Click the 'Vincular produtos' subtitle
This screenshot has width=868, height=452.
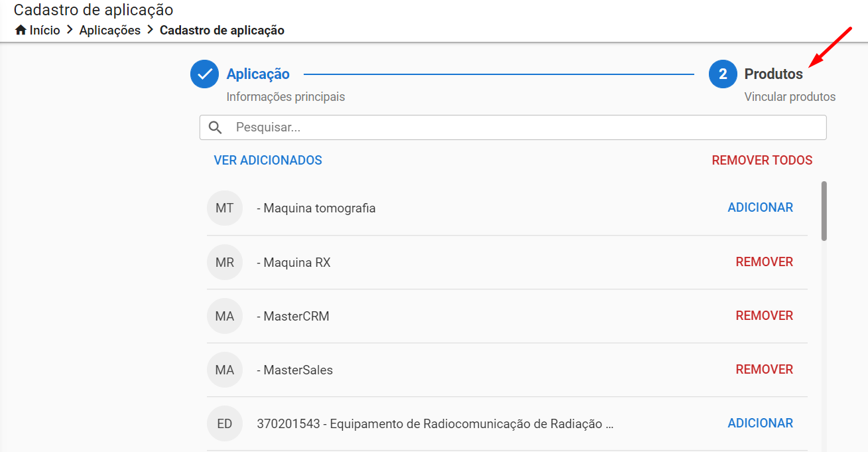(790, 97)
